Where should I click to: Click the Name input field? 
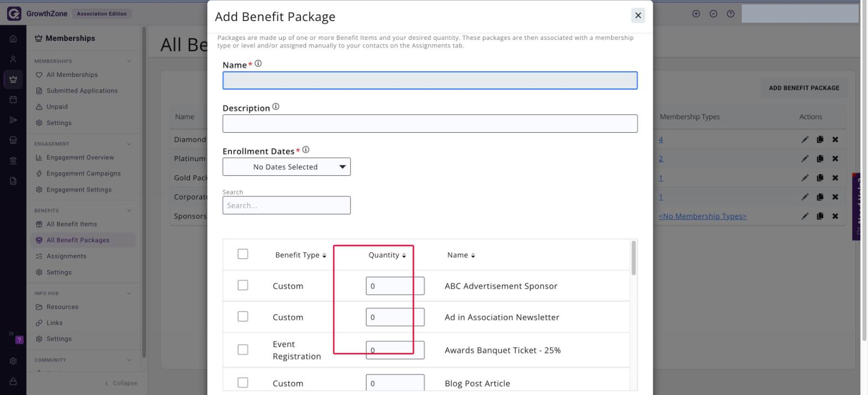[x=430, y=81]
